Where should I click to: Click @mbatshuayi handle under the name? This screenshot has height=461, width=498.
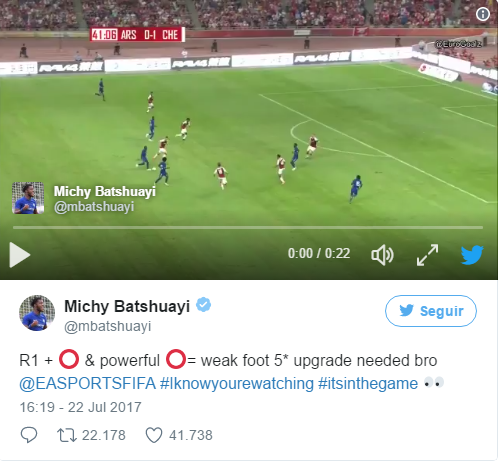pos(108,326)
